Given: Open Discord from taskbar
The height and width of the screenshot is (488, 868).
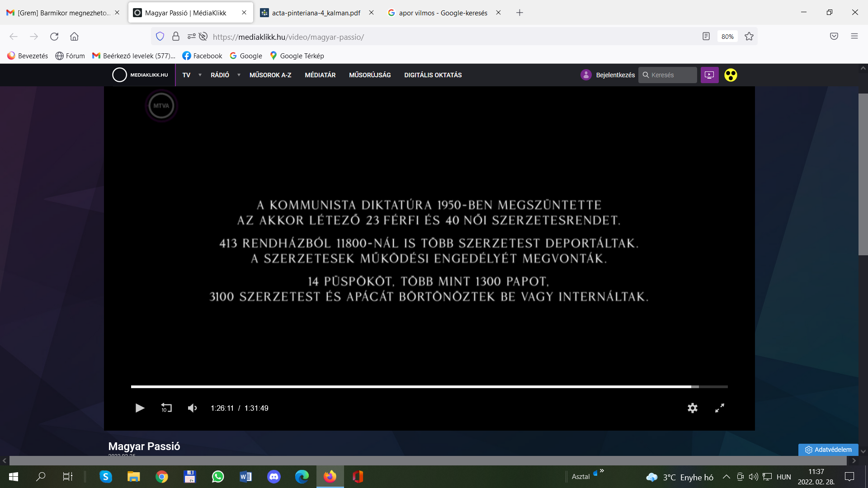Looking at the screenshot, I should coord(274,477).
